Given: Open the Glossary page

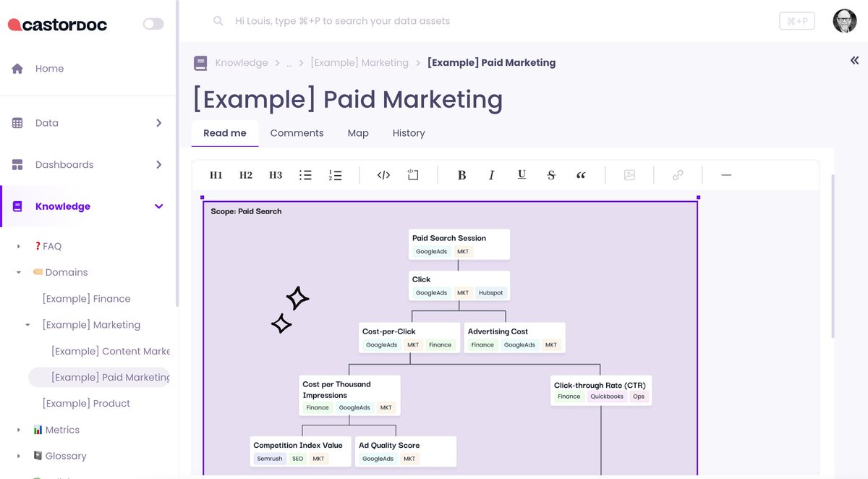Looking at the screenshot, I should [x=60, y=456].
